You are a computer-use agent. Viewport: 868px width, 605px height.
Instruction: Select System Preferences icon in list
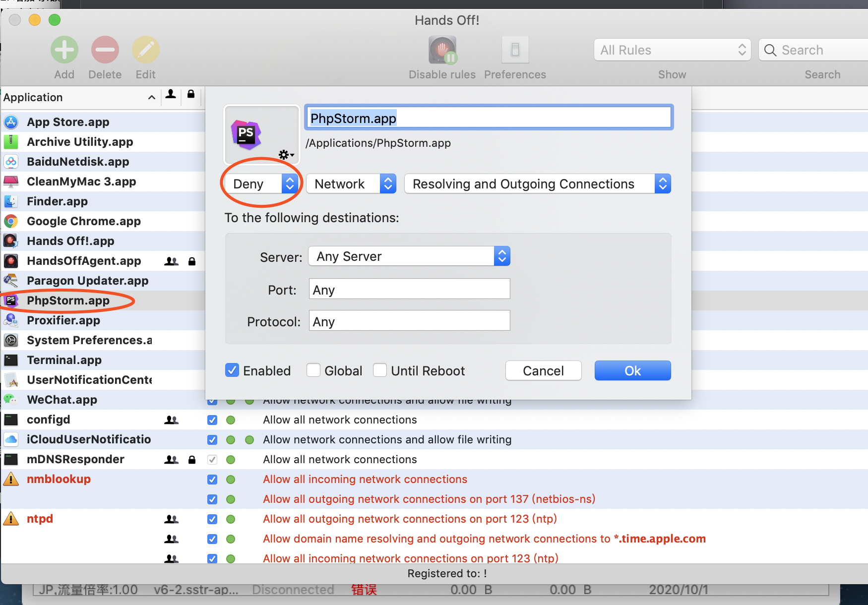(x=11, y=340)
